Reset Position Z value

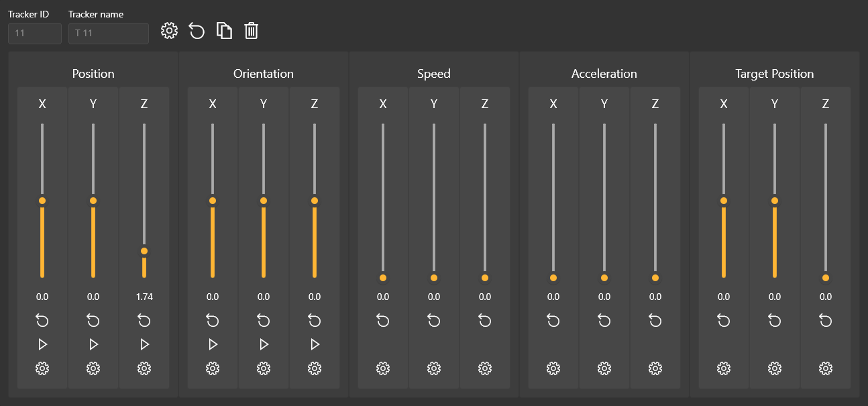click(x=144, y=320)
